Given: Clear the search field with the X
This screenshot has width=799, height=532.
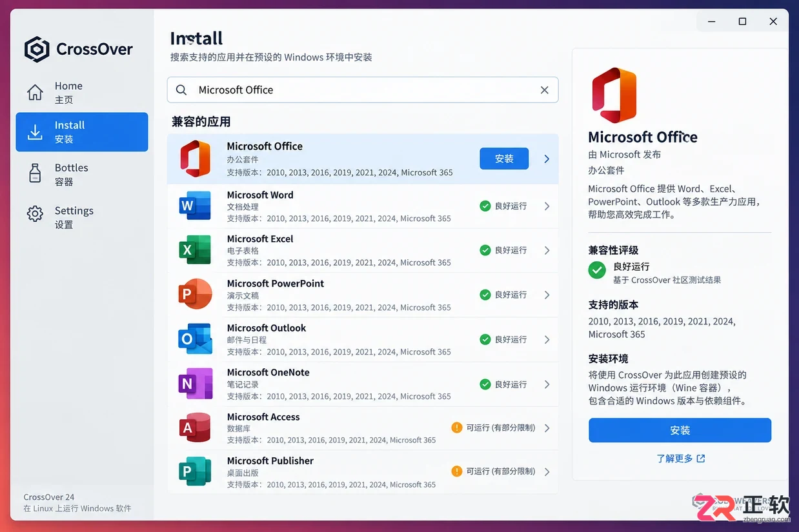Looking at the screenshot, I should pyautogui.click(x=544, y=90).
